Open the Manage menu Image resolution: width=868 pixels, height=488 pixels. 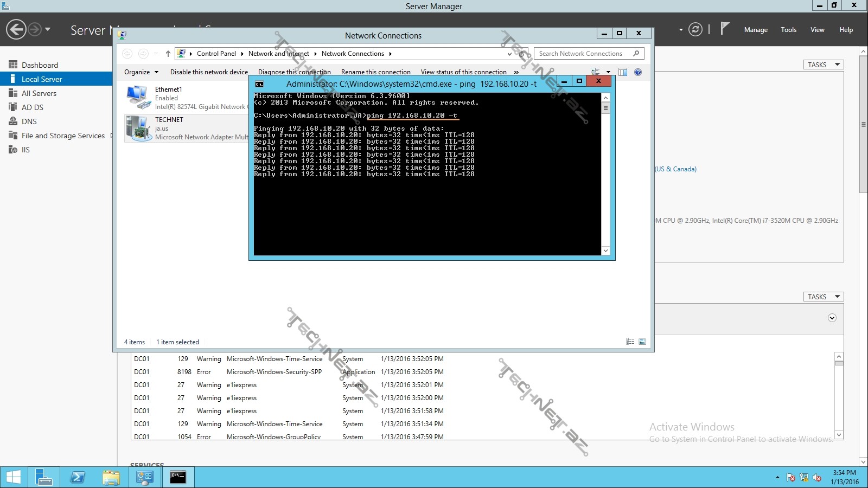pyautogui.click(x=755, y=30)
